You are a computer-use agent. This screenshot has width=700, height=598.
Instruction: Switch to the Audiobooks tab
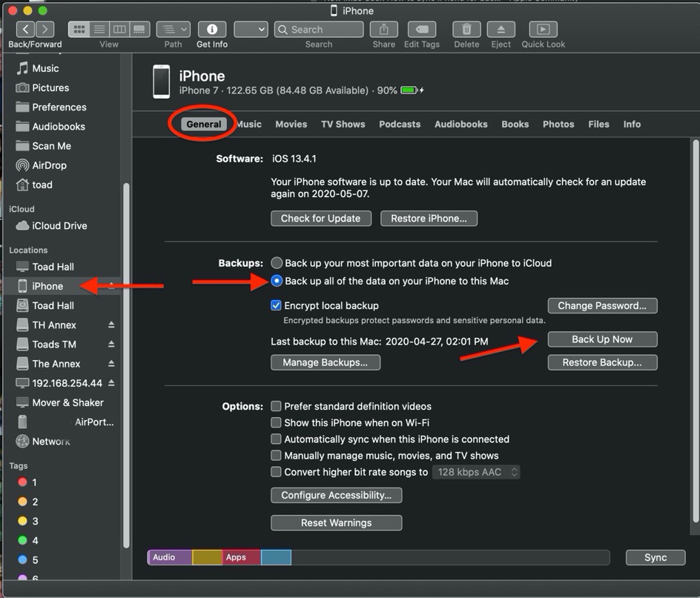[460, 124]
